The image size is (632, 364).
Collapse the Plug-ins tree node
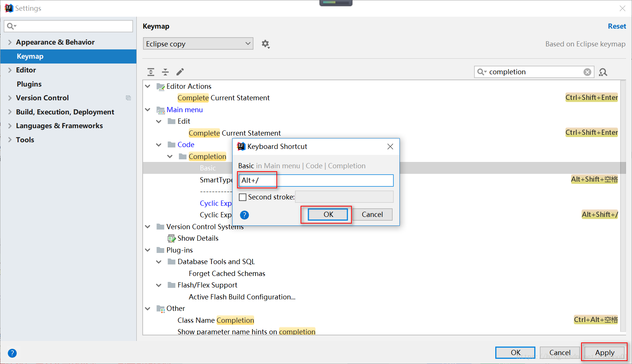pyautogui.click(x=148, y=250)
